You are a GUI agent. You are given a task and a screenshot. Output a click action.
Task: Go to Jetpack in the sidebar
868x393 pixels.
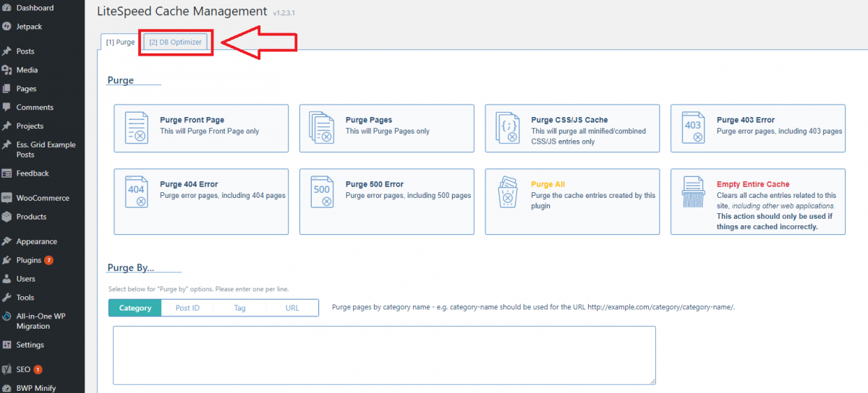[29, 27]
